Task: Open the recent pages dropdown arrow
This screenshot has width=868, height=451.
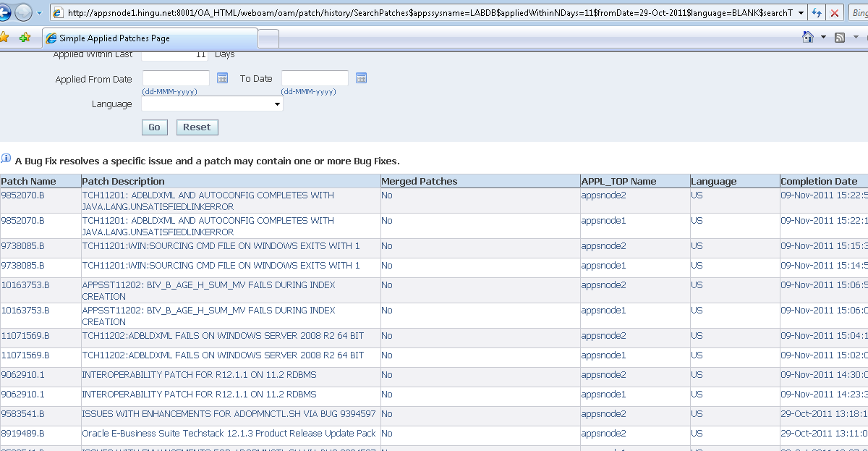Action: point(41,13)
